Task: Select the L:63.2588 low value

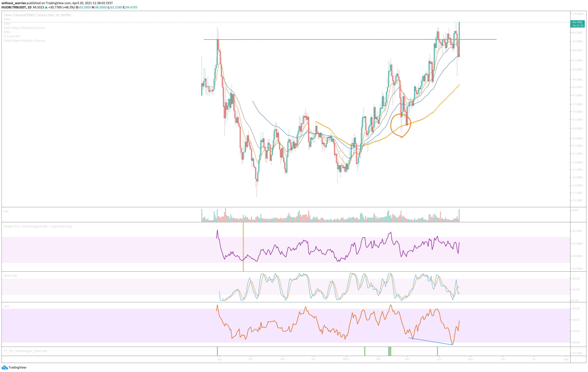Action: pyautogui.click(x=115, y=7)
